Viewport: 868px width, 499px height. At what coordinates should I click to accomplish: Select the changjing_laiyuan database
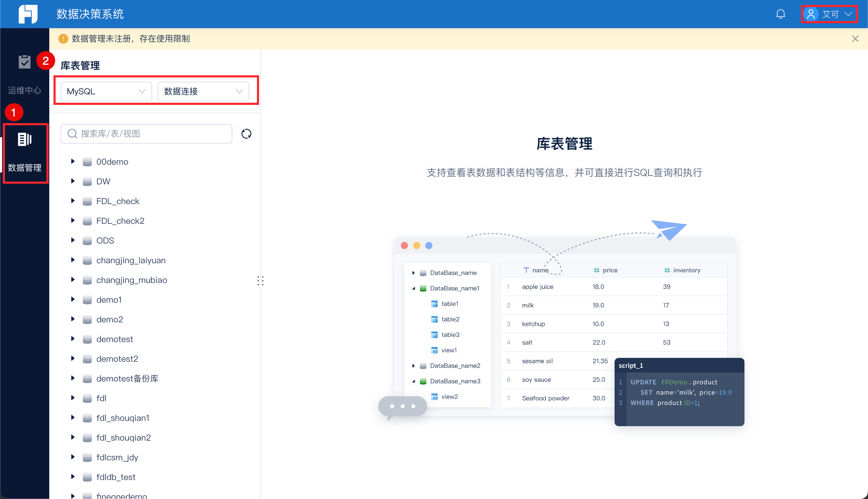[x=131, y=260]
